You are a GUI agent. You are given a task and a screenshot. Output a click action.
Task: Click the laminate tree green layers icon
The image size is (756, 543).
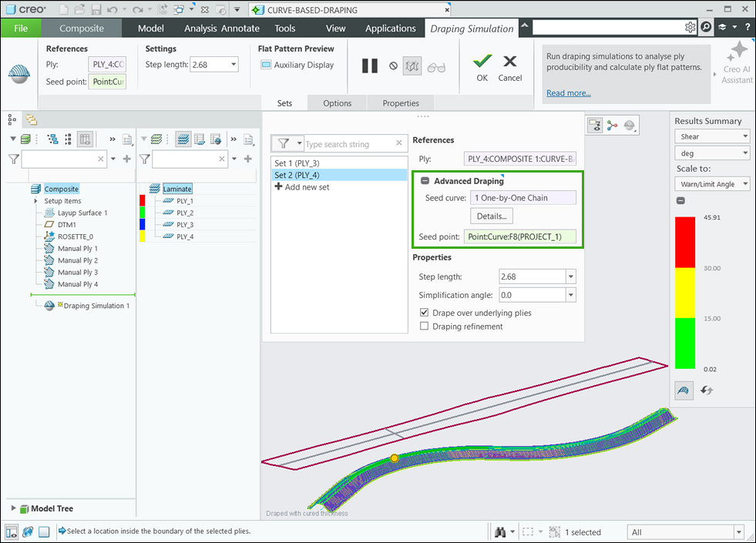coord(156,139)
